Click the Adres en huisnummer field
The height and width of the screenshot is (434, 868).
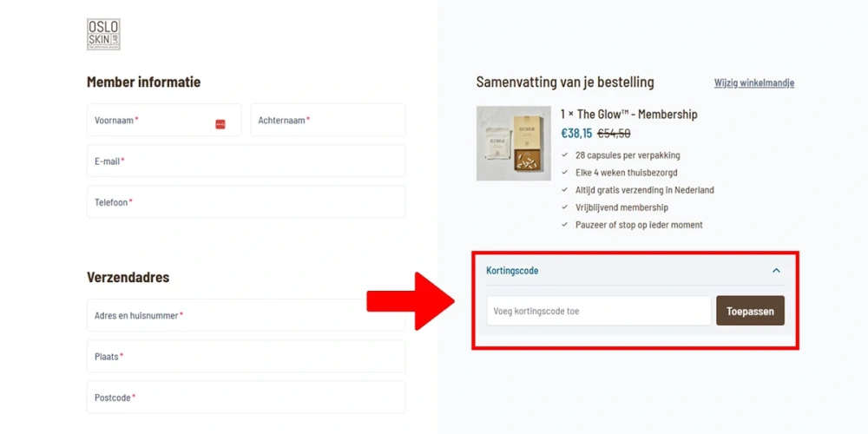tap(247, 315)
